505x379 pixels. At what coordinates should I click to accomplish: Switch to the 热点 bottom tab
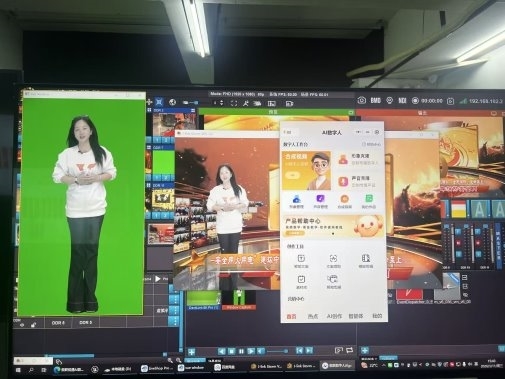[313, 316]
